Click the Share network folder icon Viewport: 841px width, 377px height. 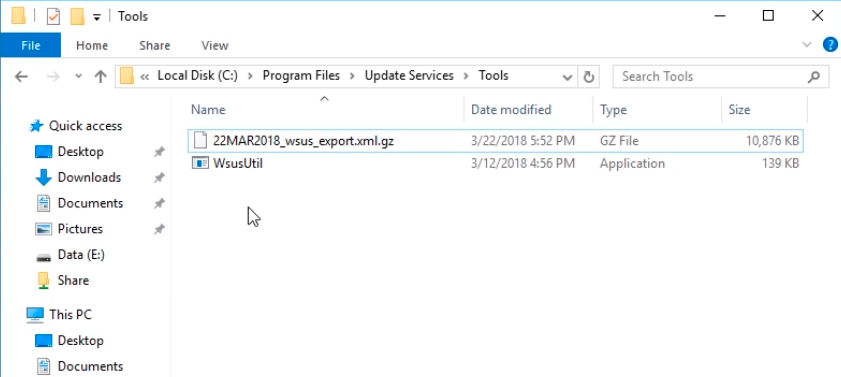click(43, 280)
